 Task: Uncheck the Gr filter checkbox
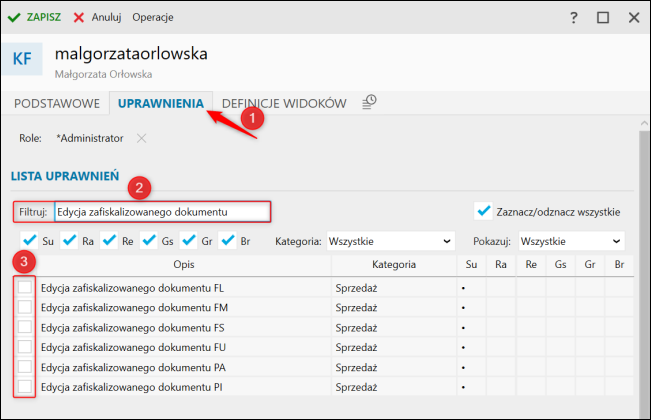188,241
